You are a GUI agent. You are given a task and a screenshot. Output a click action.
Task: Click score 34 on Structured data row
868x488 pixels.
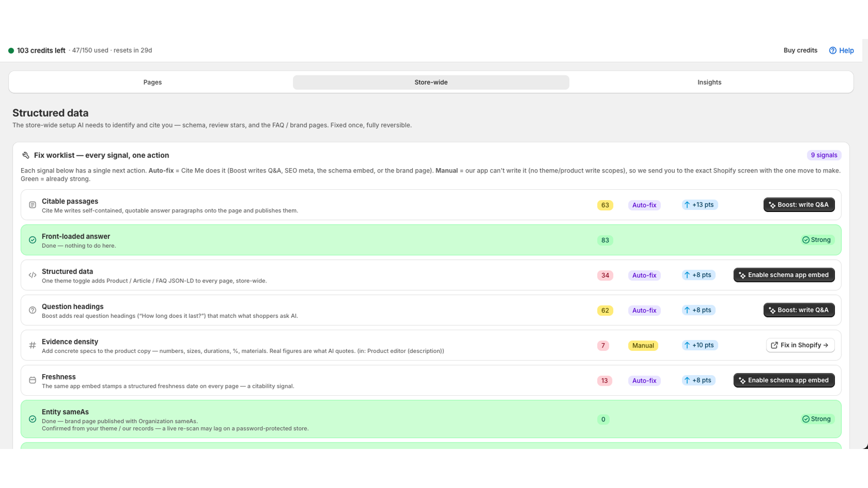pos(605,275)
